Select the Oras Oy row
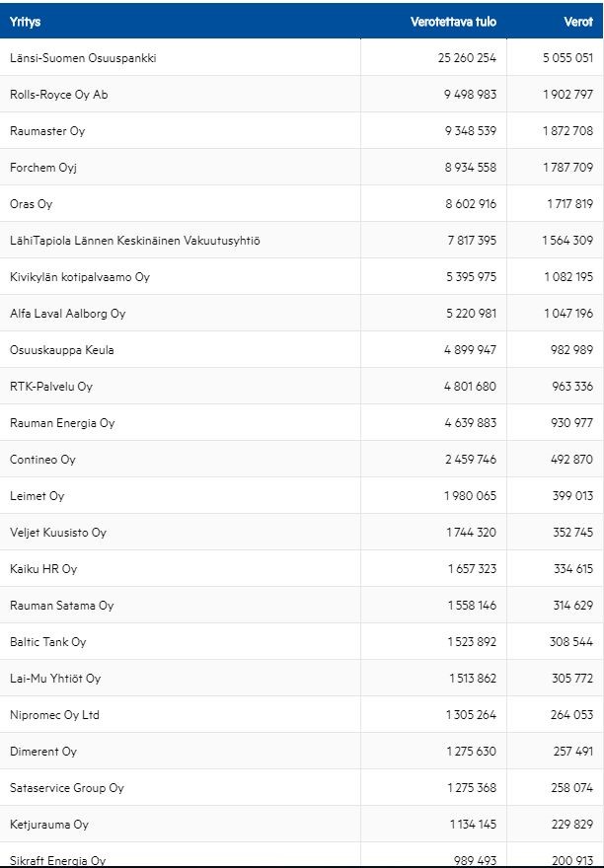 pyautogui.click(x=32, y=204)
